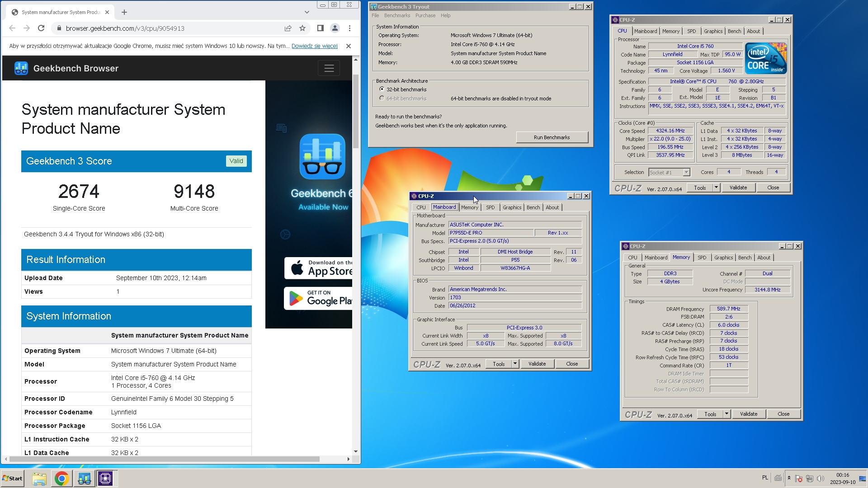Open SPD tab in top CPU-Z window
This screenshot has height=488, width=868.
point(692,31)
